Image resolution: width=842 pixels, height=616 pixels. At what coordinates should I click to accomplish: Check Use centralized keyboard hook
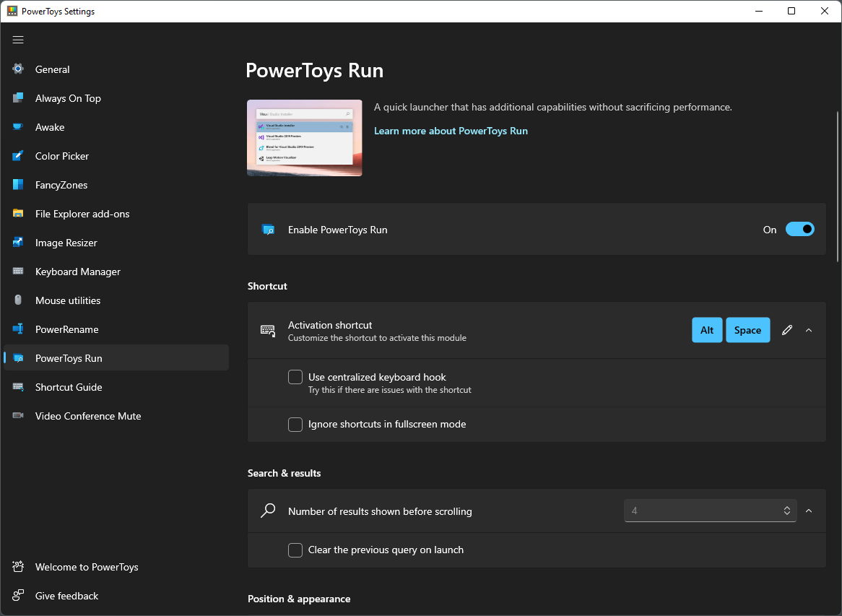[295, 377]
